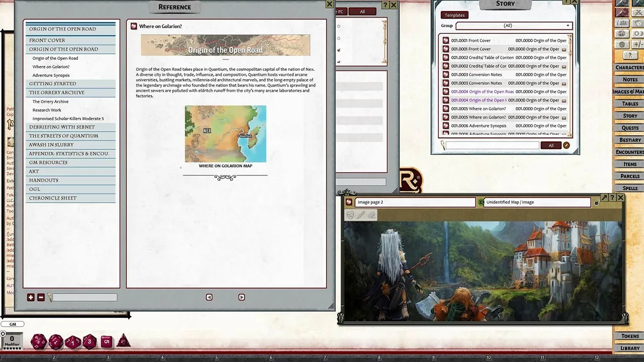This screenshot has width=644, height=362.
Task: Open first 001.0005 Where on Golarion? link icon
Action: point(446,109)
